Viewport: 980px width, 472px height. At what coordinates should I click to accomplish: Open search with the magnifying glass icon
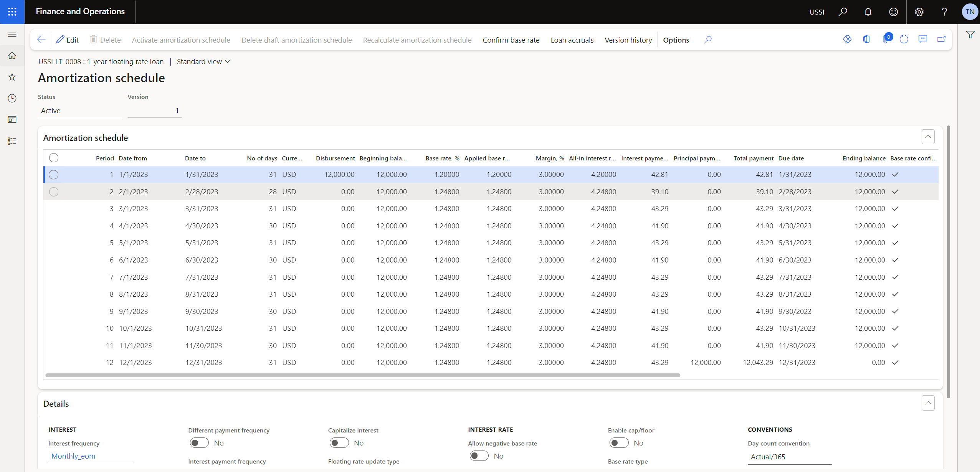[843, 12]
